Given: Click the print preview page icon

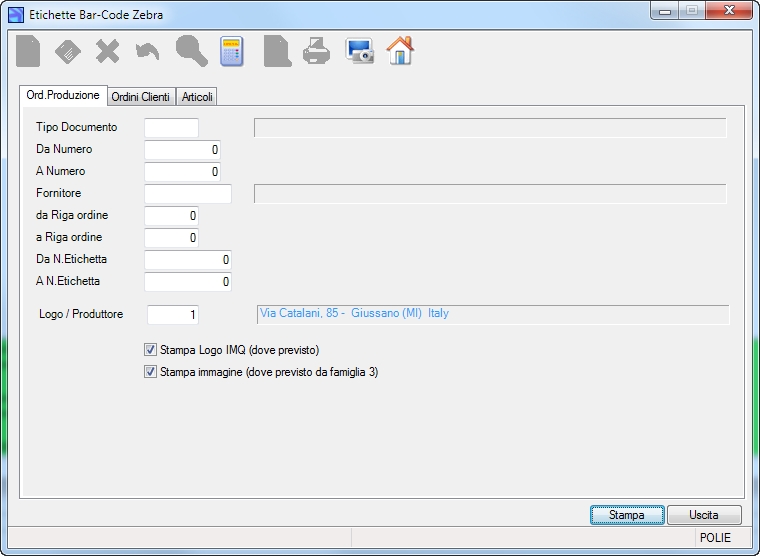Looking at the screenshot, I should [x=277, y=51].
